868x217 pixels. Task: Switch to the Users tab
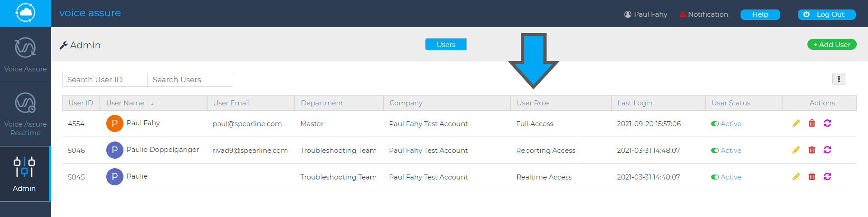click(446, 44)
